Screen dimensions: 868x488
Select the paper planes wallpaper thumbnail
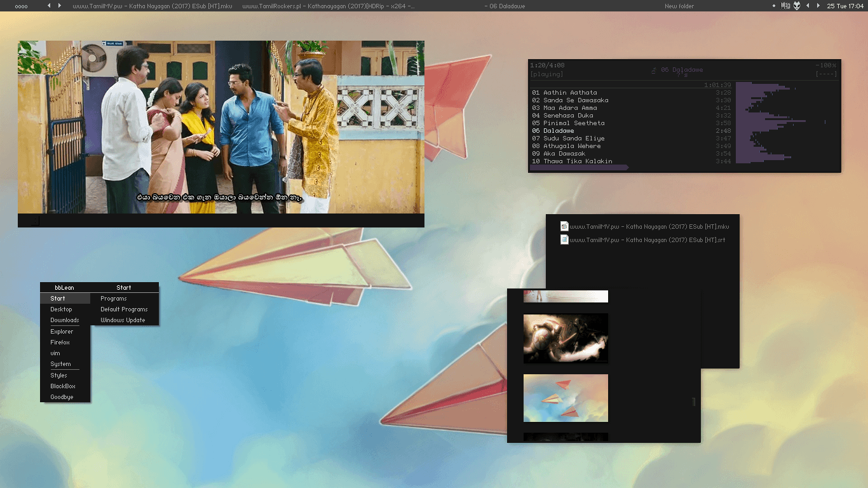click(x=566, y=398)
